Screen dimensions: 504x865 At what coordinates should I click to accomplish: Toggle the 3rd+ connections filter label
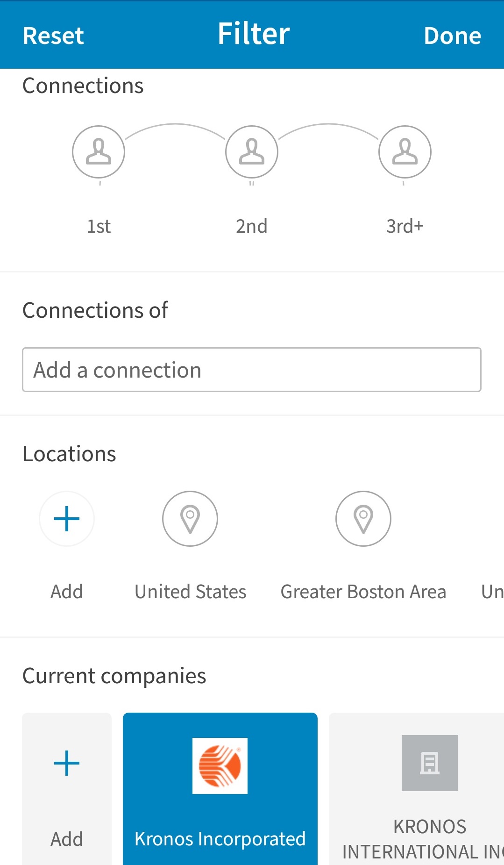pos(405,226)
